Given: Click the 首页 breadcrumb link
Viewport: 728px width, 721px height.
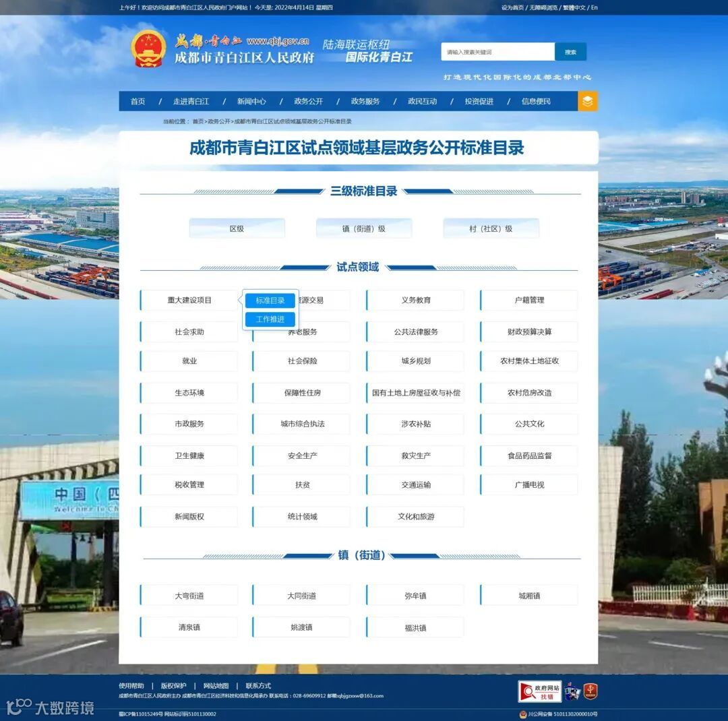Looking at the screenshot, I should pyautogui.click(x=198, y=121).
